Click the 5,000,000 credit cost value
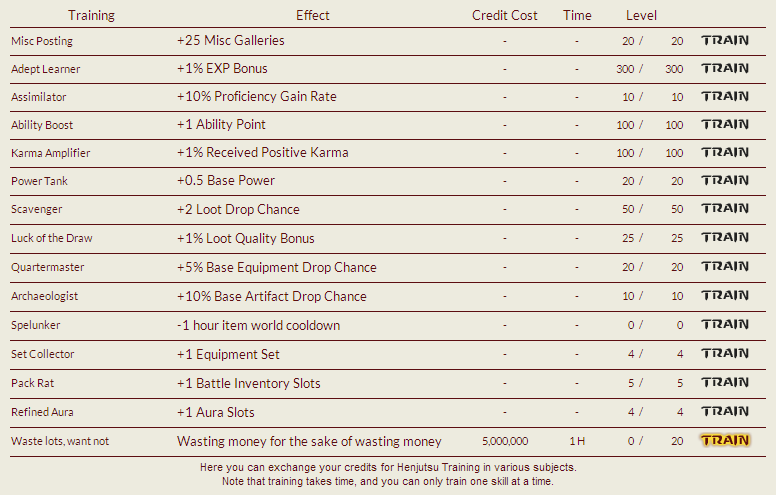This screenshot has width=776, height=495. pos(505,441)
